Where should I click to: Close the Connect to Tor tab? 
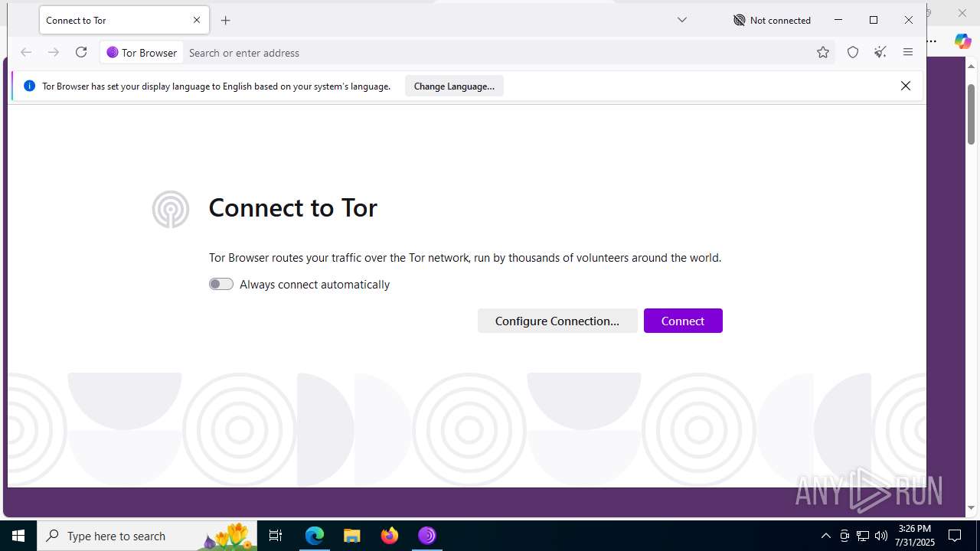(197, 21)
